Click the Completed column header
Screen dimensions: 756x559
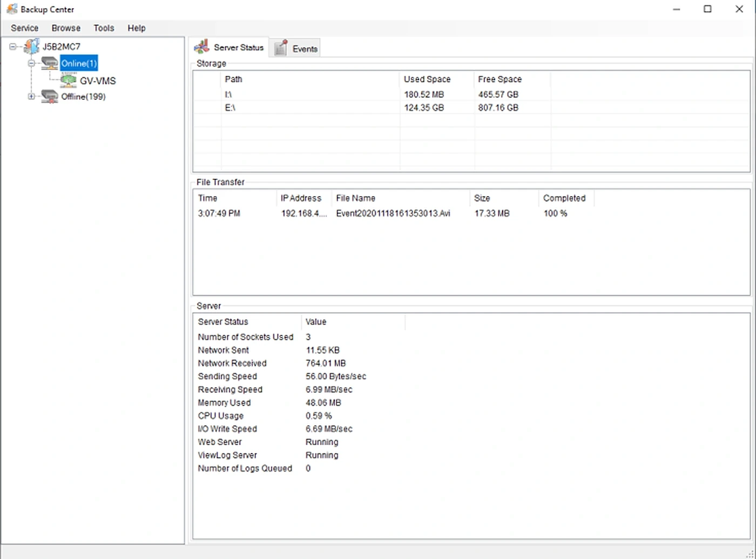click(566, 198)
